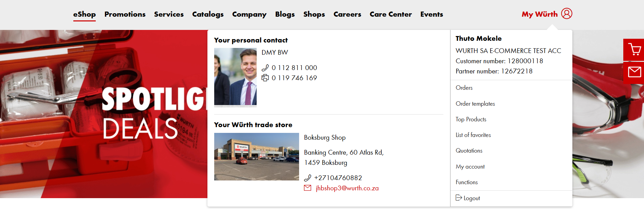The image size is (644, 209).
Task: Select Catalogs from the top menu
Action: pos(208,14)
